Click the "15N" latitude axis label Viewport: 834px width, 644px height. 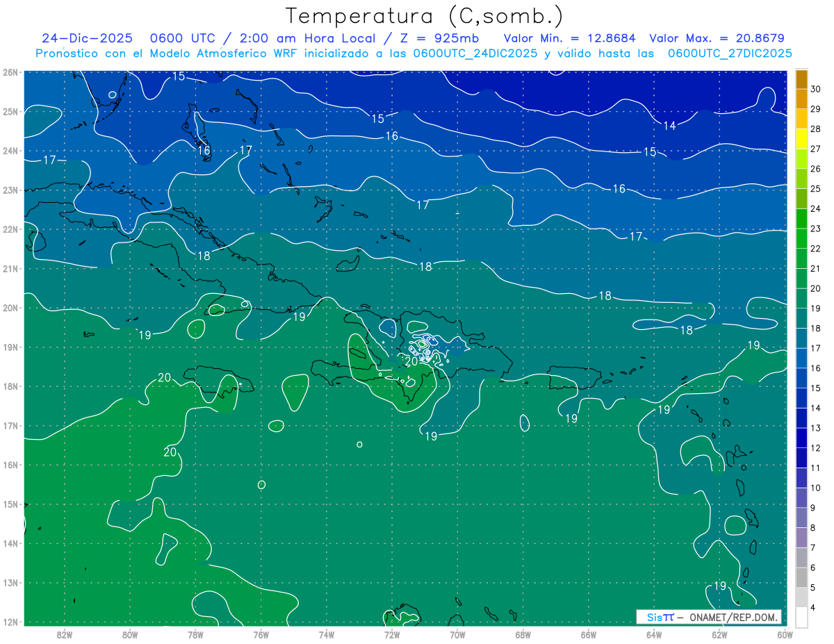click(10, 504)
